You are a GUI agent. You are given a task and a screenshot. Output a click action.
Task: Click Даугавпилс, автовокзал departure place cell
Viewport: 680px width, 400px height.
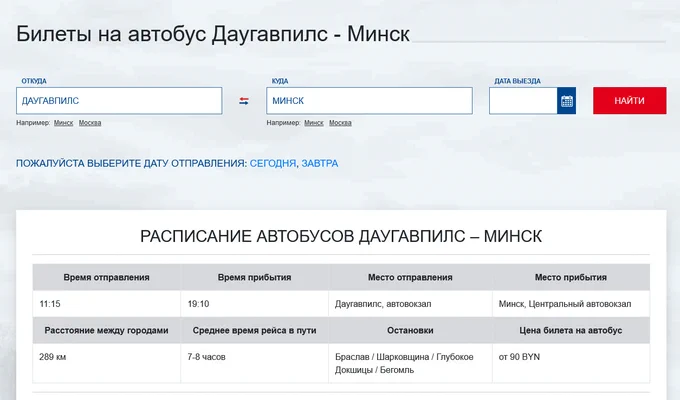[410, 304]
